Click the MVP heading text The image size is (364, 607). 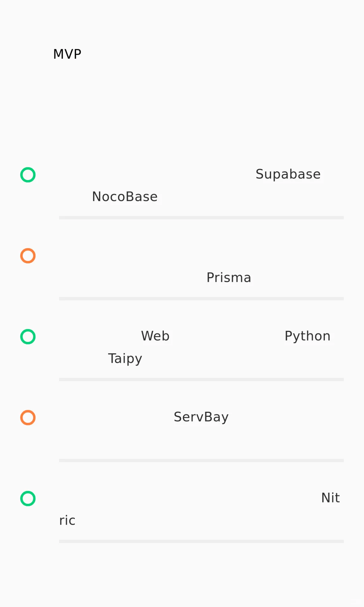(67, 54)
